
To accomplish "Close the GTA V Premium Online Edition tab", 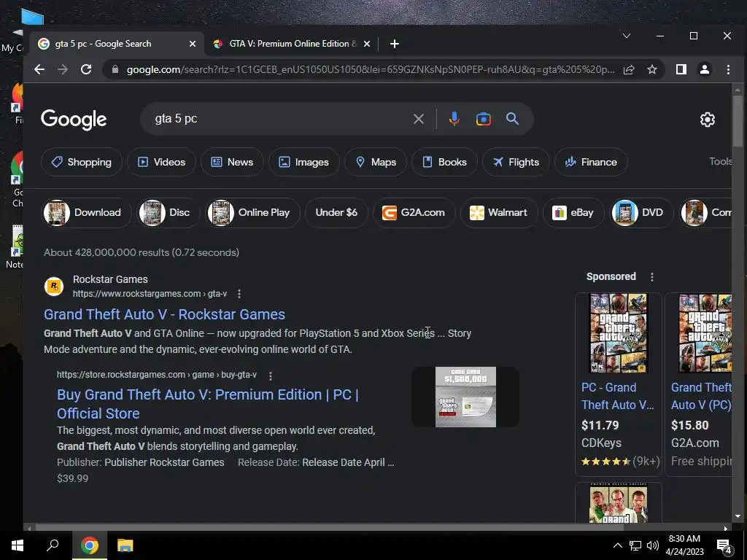I will (367, 44).
